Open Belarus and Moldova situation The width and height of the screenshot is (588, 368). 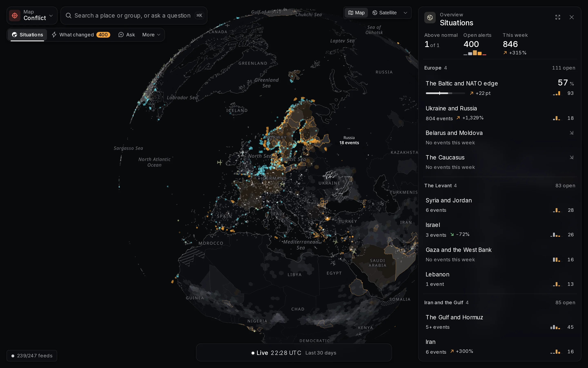coord(500,138)
